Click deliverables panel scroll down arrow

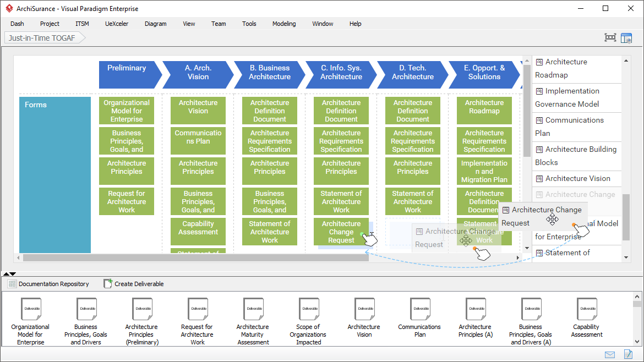[x=637, y=342]
